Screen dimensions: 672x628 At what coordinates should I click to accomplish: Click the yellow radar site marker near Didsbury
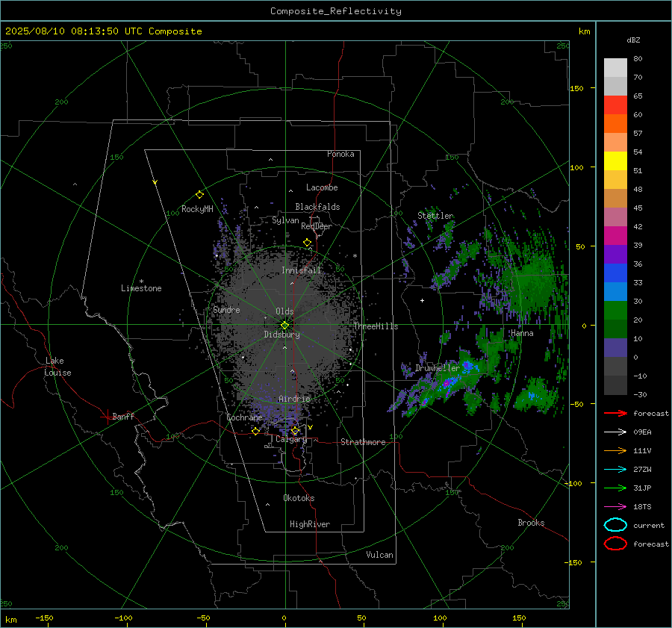284,326
